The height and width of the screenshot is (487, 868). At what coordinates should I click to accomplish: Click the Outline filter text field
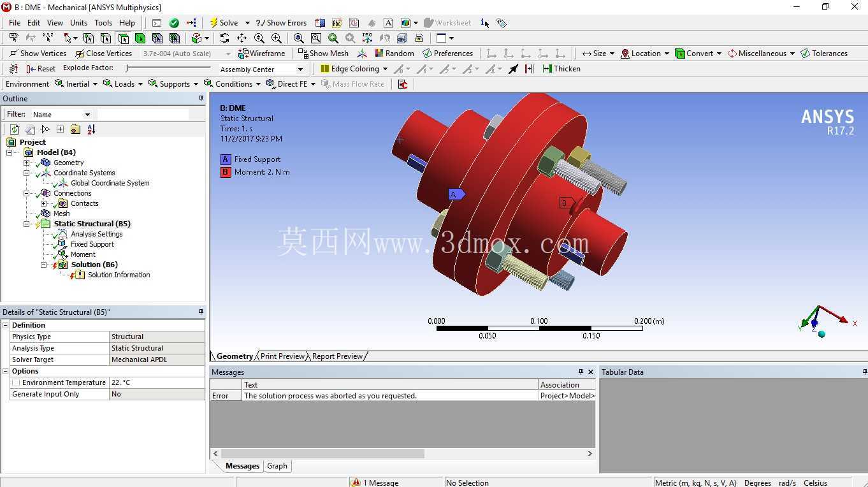tap(143, 115)
